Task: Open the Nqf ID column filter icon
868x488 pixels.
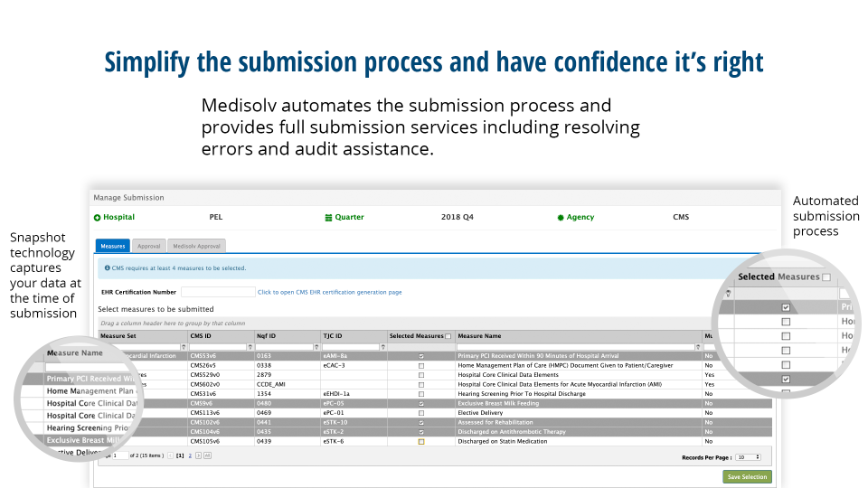Action: [316, 347]
